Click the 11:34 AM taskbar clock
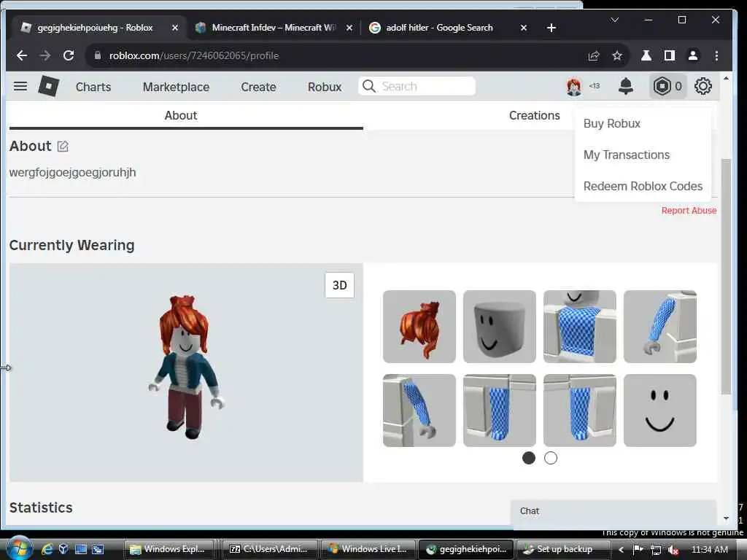Image resolution: width=747 pixels, height=560 pixels. click(709, 550)
